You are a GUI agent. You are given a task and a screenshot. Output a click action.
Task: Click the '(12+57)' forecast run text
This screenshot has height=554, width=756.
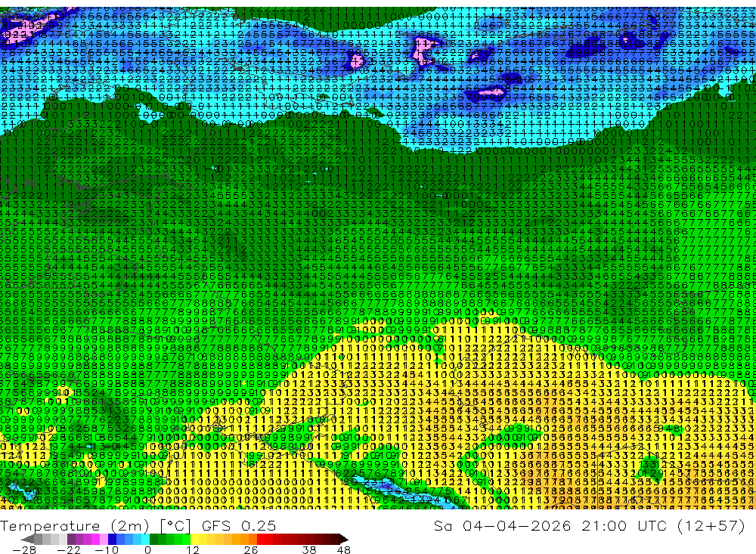[711, 525]
